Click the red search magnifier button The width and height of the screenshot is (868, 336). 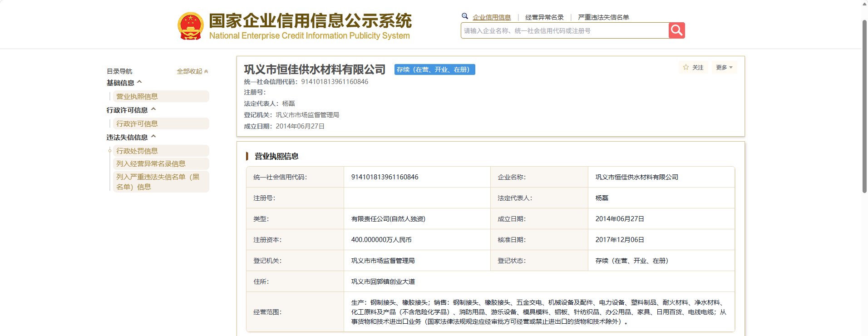676,30
